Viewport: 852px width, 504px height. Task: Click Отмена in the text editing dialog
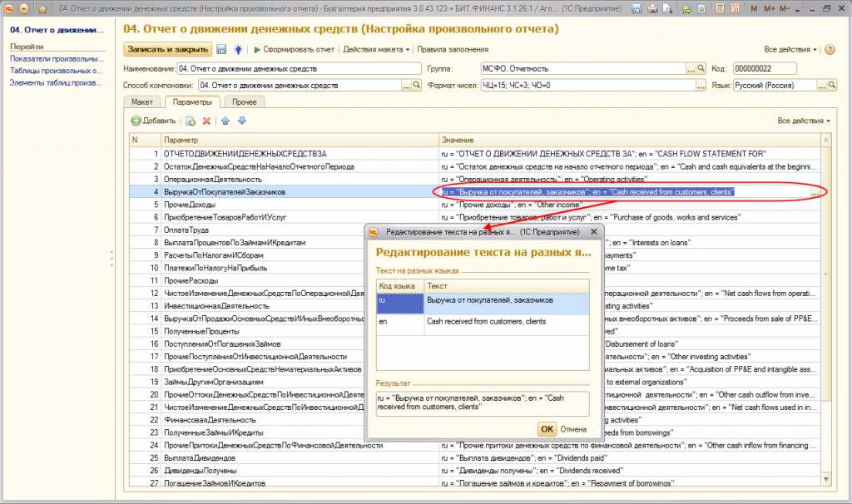point(573,429)
